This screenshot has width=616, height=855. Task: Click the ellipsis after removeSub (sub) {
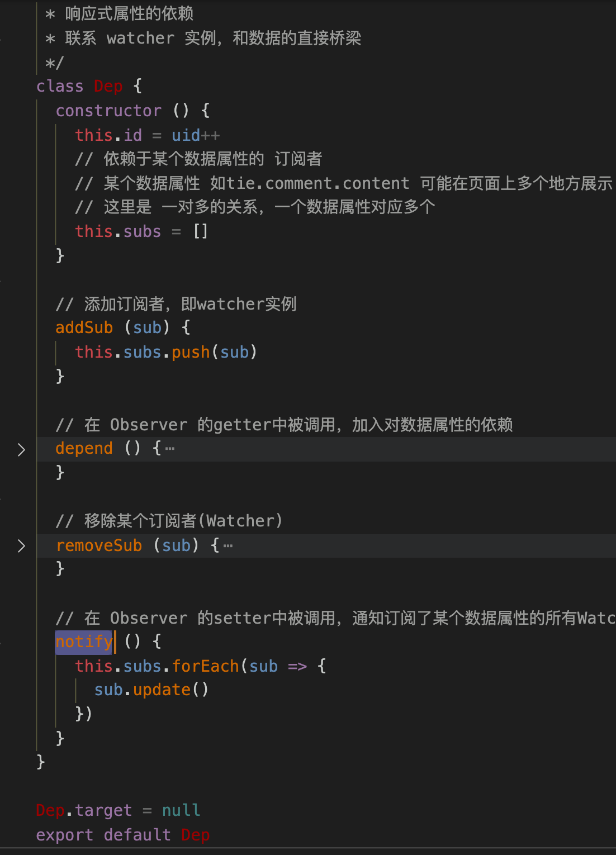click(228, 545)
